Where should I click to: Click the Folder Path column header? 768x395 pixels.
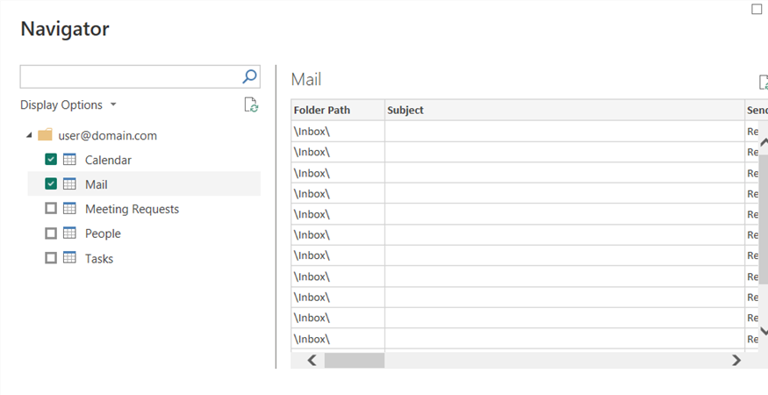pyautogui.click(x=337, y=110)
